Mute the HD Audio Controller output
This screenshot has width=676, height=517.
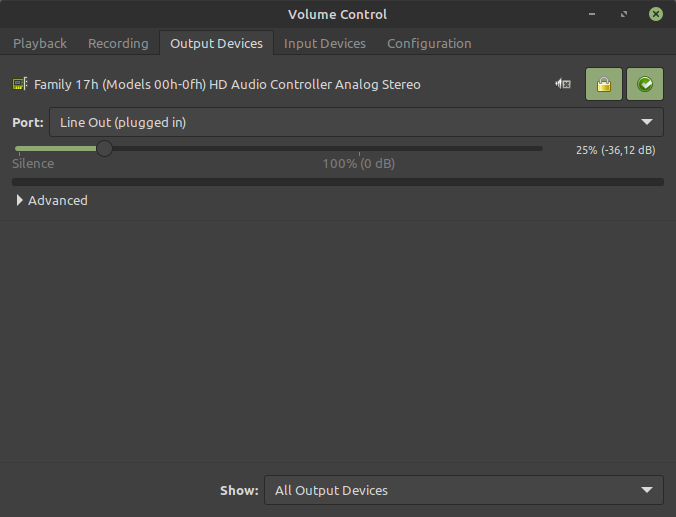pyautogui.click(x=563, y=85)
